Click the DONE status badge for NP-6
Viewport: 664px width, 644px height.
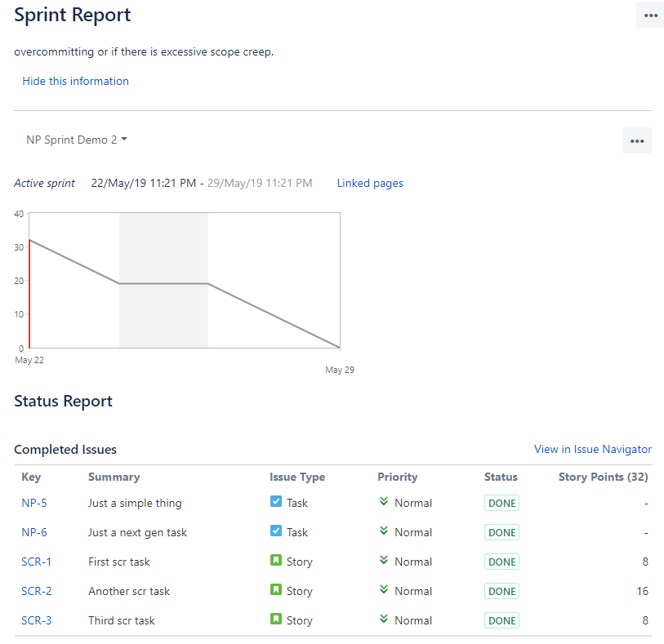point(501,532)
